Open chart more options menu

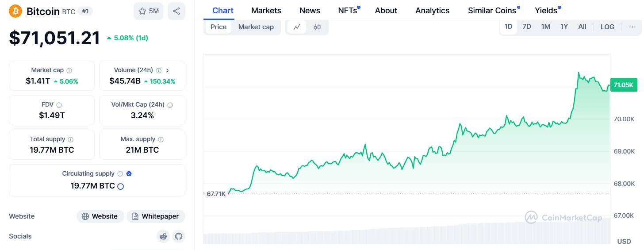[632, 27]
